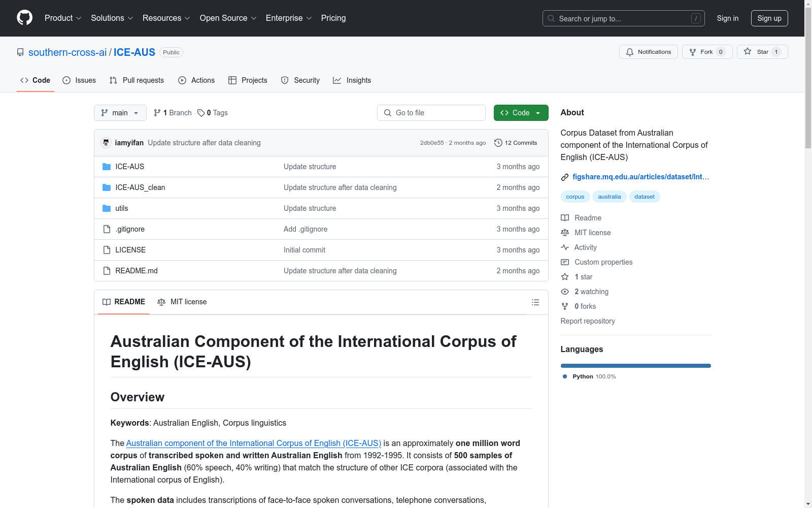The height and width of the screenshot is (508, 812).
Task: Open the Python 100.0% language link
Action: (x=589, y=376)
